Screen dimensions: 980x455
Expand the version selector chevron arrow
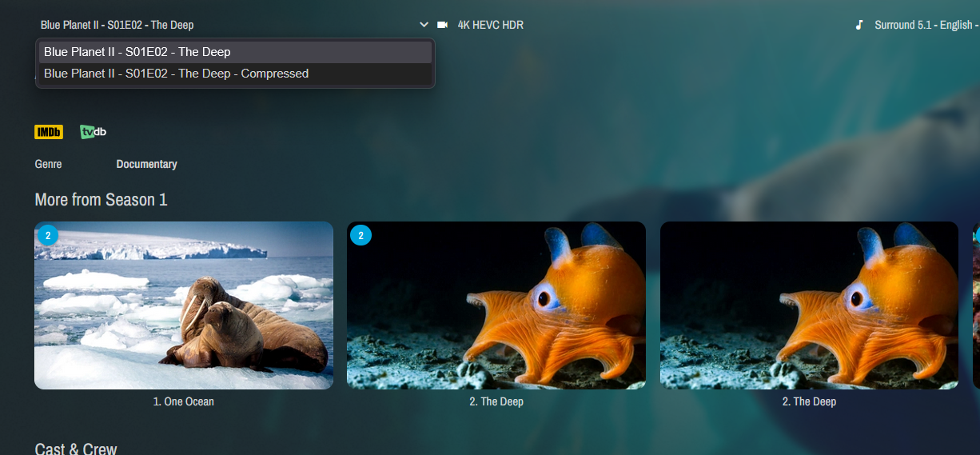424,25
